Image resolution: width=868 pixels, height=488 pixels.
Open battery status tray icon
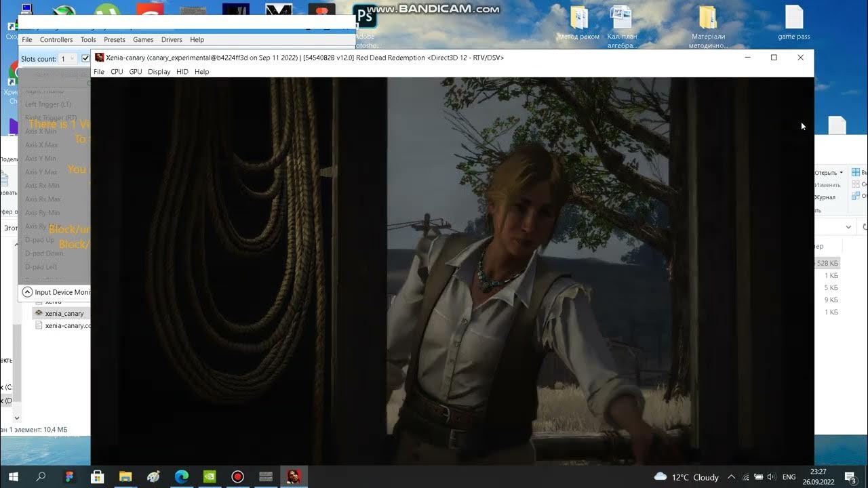click(x=759, y=477)
